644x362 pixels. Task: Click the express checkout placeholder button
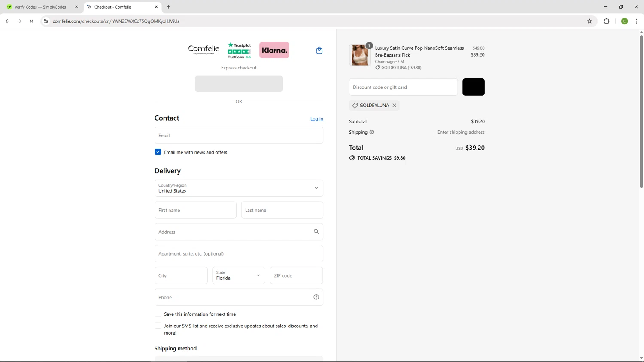pyautogui.click(x=239, y=84)
